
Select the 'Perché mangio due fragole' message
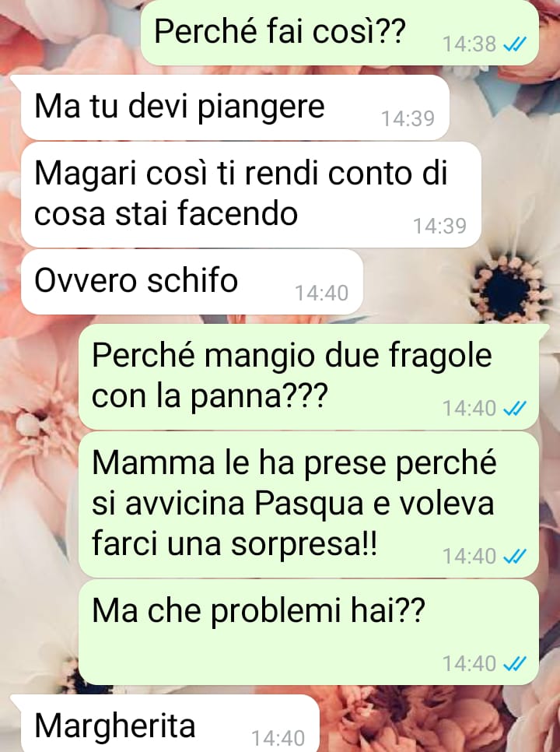click(x=309, y=377)
